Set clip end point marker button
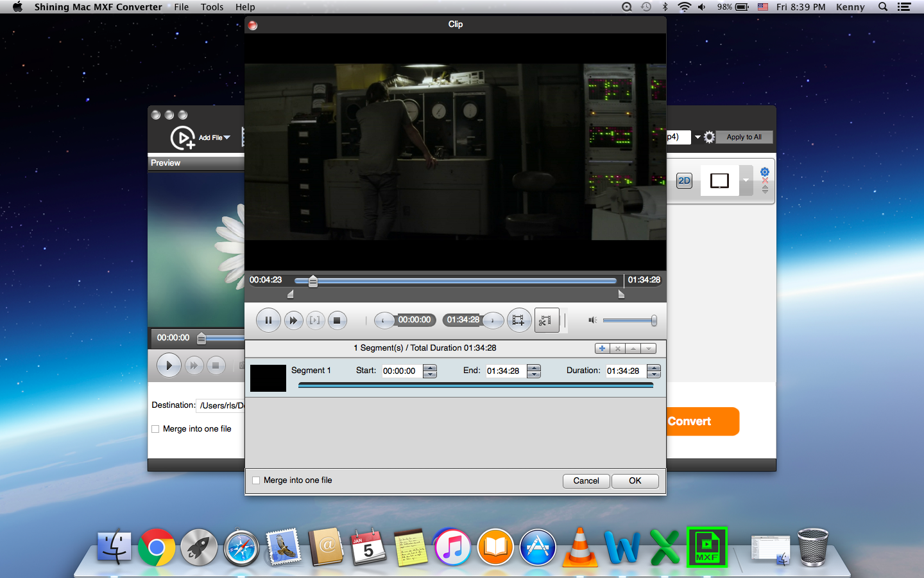The image size is (924, 578). click(493, 320)
